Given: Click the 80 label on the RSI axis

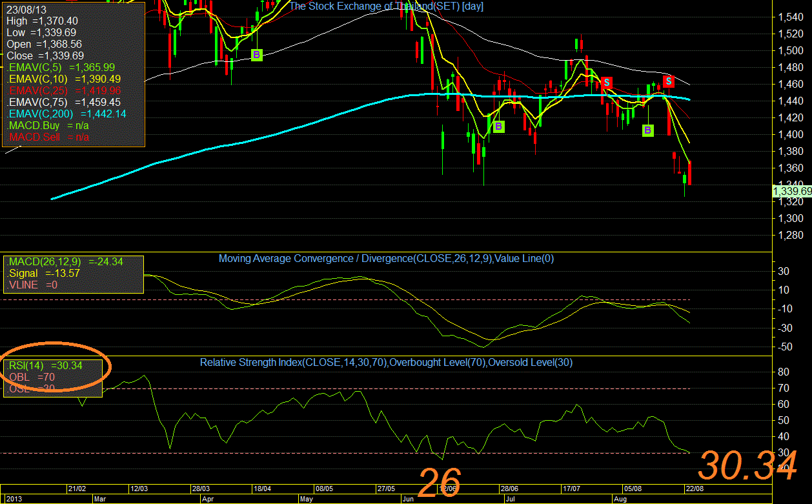Looking at the screenshot, I should pos(783,372).
